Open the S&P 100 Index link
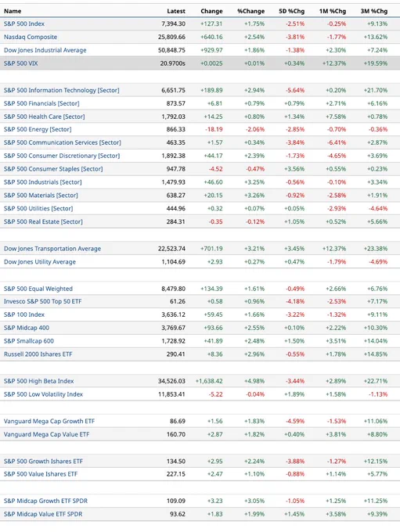The height and width of the screenshot is (532, 400). [24, 315]
